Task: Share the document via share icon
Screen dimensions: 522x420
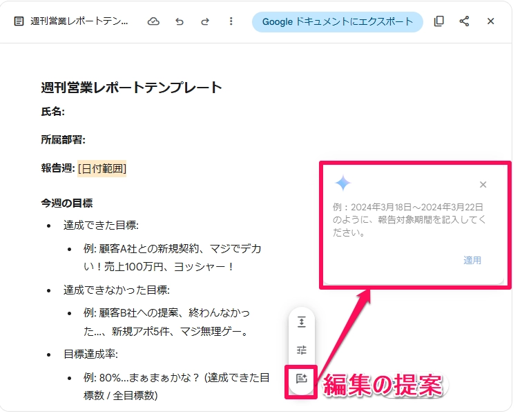Action: [x=464, y=21]
